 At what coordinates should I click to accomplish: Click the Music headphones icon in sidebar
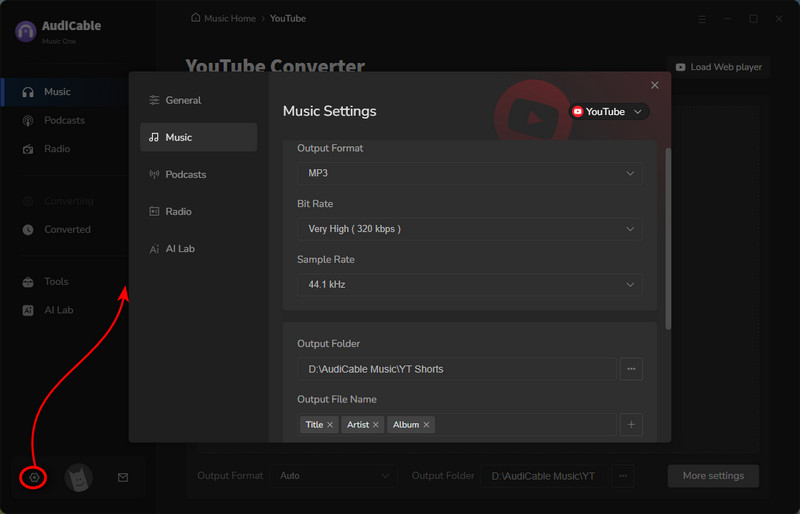(28, 92)
